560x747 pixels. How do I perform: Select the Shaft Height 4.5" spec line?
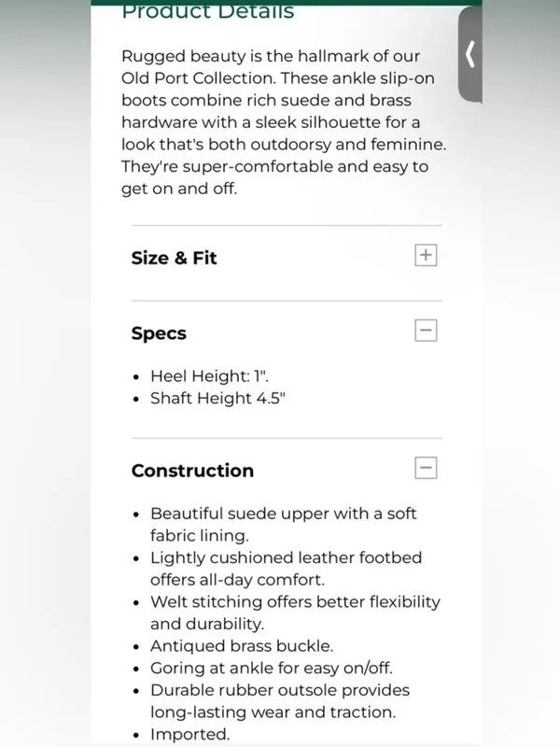pos(217,399)
